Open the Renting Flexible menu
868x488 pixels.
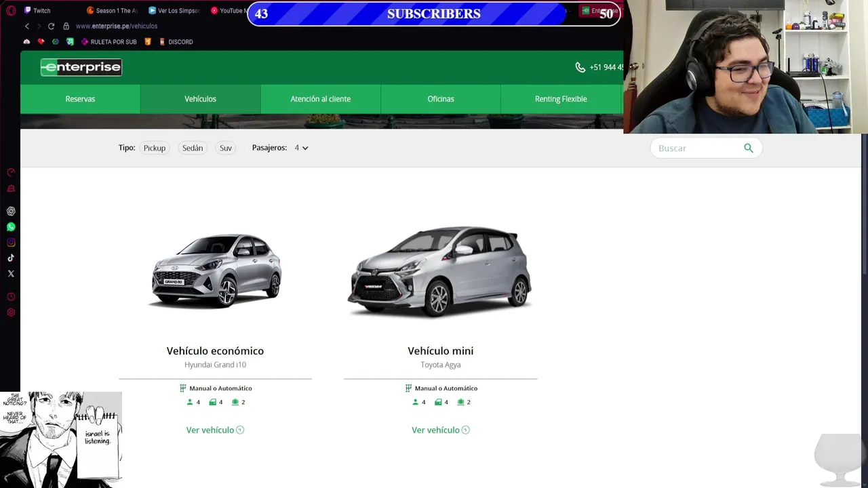pyautogui.click(x=561, y=99)
